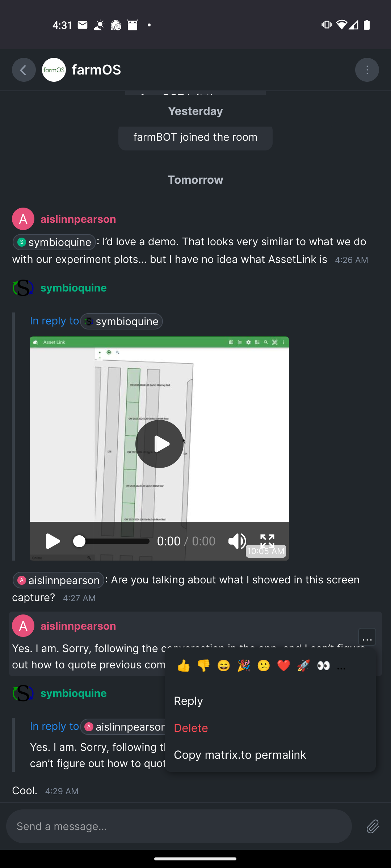
Task: React with thumbs down emoji
Action: point(204,666)
